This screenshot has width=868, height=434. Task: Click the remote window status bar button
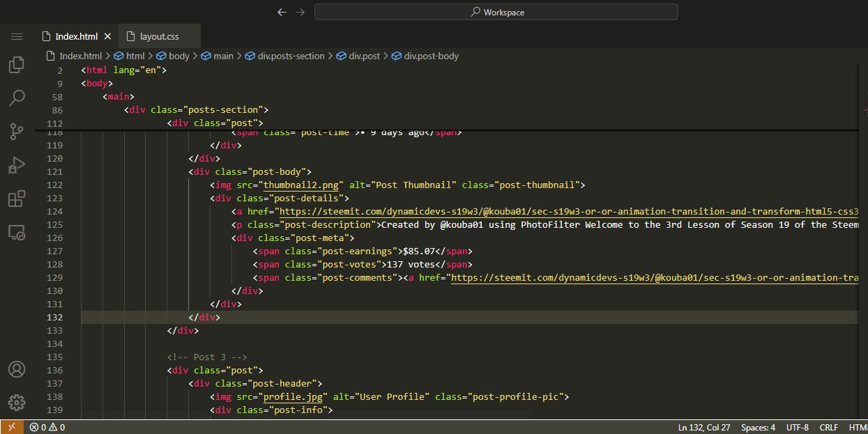pyautogui.click(x=11, y=427)
